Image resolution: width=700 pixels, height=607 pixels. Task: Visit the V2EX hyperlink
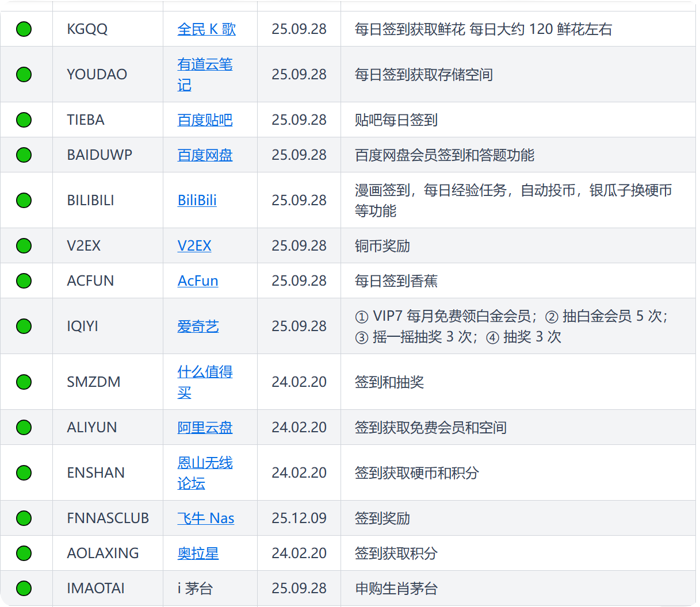click(x=194, y=245)
